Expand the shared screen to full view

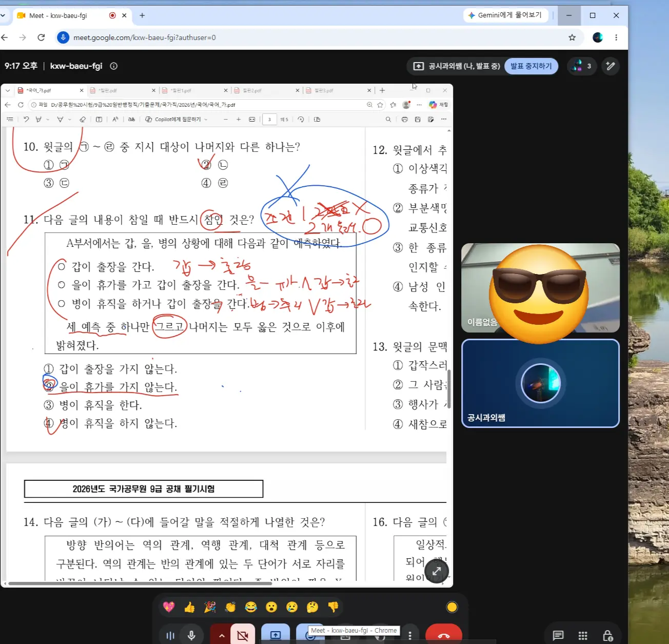pyautogui.click(x=437, y=571)
